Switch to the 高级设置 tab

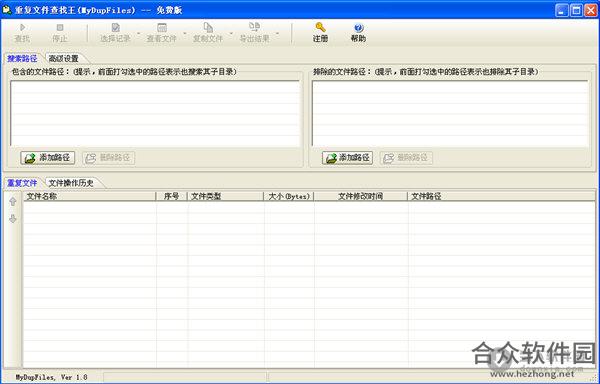(x=64, y=59)
